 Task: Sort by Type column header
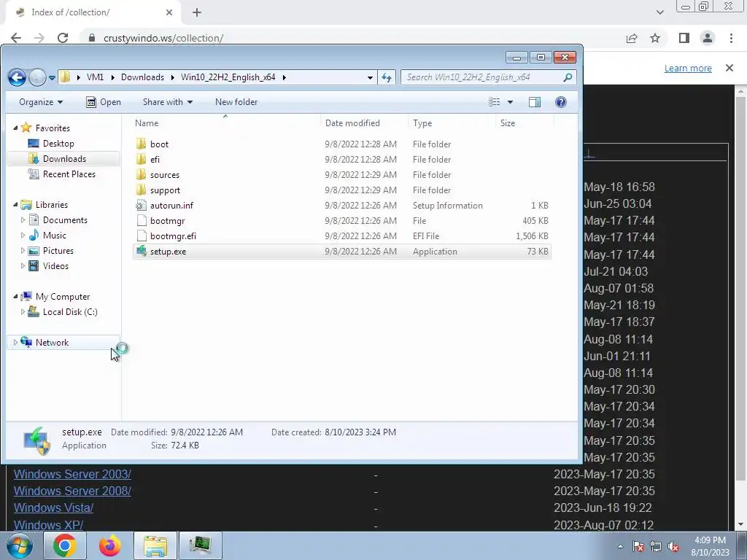click(x=452, y=122)
